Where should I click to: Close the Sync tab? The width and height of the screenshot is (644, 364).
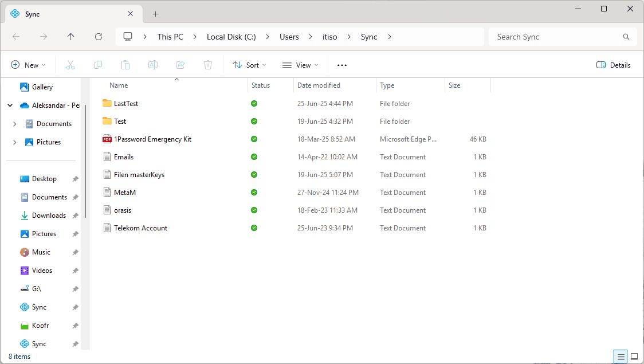(130, 14)
